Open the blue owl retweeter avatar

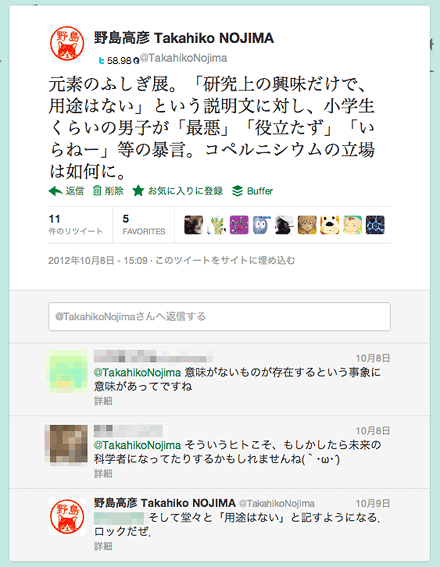tap(262, 225)
